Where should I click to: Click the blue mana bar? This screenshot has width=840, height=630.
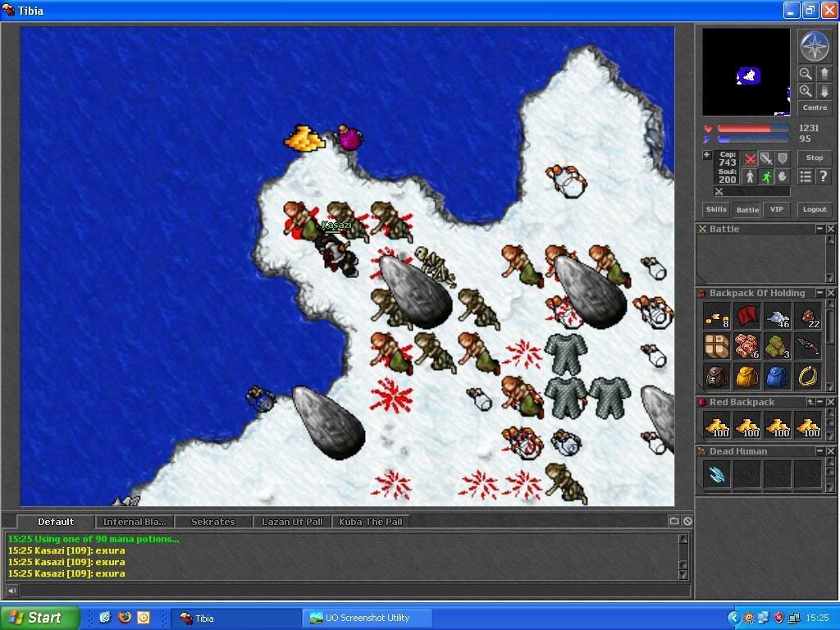pyautogui.click(x=753, y=139)
